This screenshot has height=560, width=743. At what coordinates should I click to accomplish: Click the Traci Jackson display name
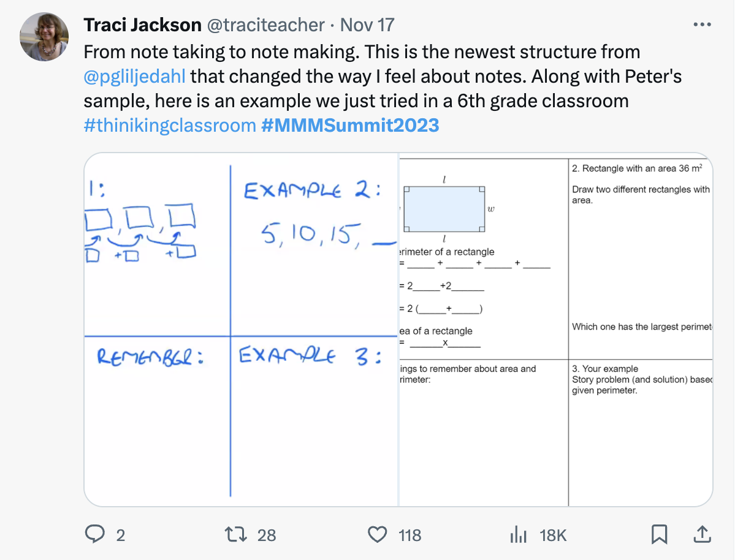tap(142, 25)
